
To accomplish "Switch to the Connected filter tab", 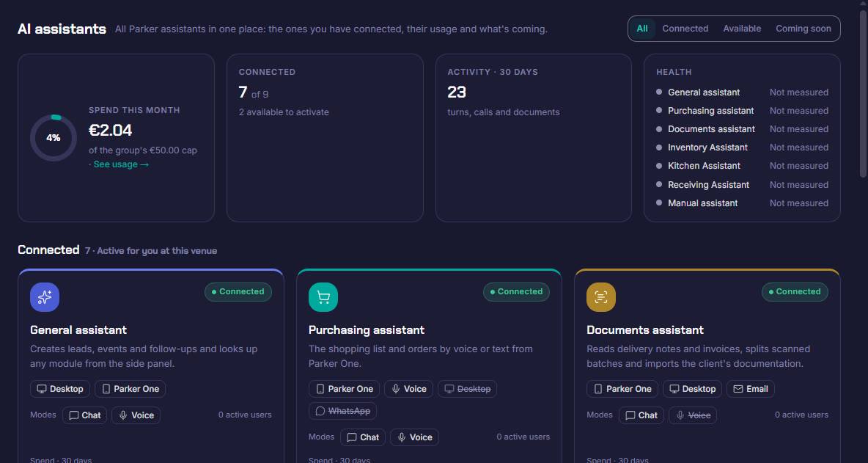I will pos(685,29).
